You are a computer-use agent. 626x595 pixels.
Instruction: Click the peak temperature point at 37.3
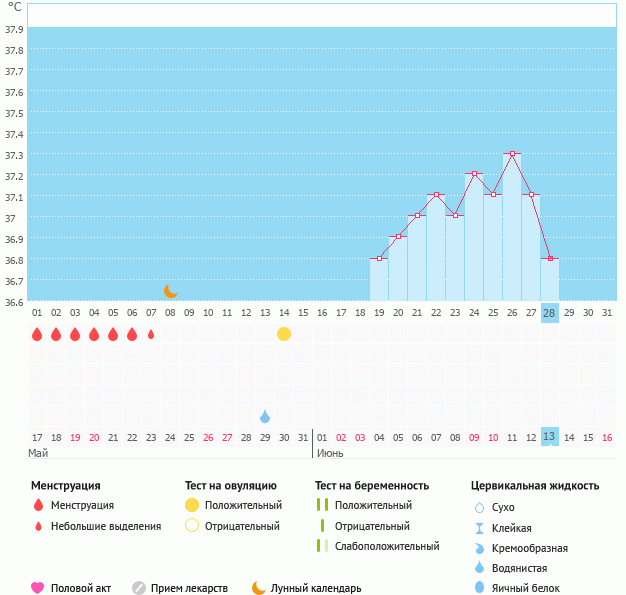coord(512,154)
